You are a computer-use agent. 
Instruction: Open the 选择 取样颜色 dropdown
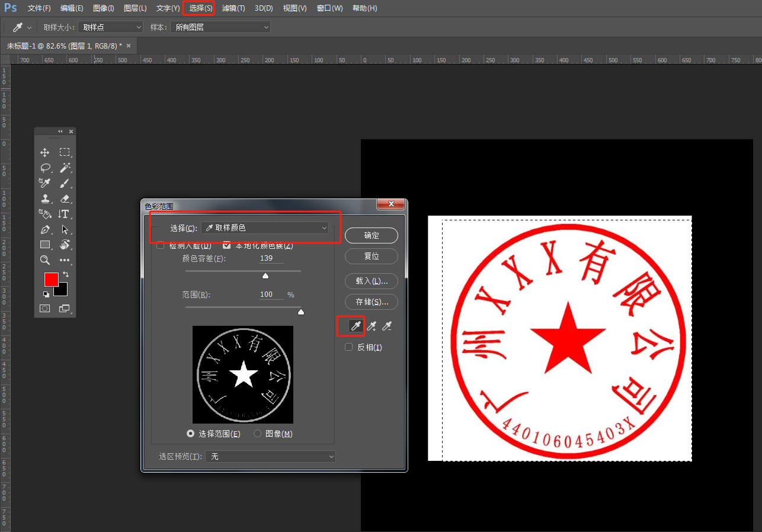pos(265,228)
